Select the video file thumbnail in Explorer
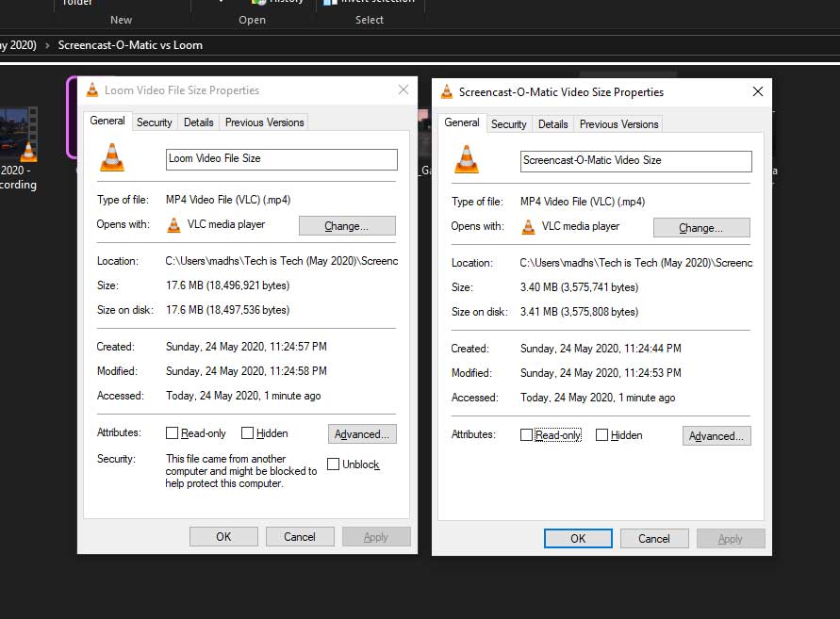Viewport: 840px width, 619px height. pyautogui.click(x=18, y=135)
